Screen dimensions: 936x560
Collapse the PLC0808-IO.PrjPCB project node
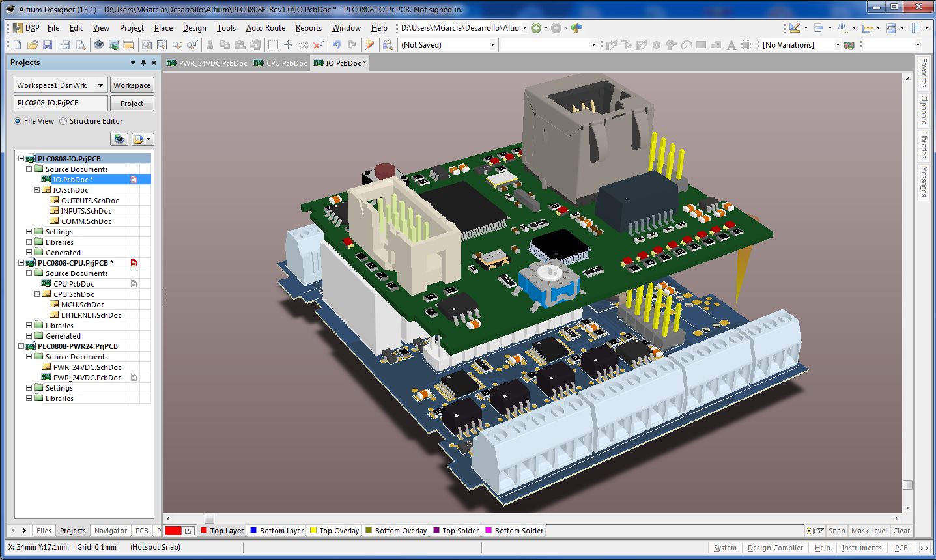pos(21,159)
